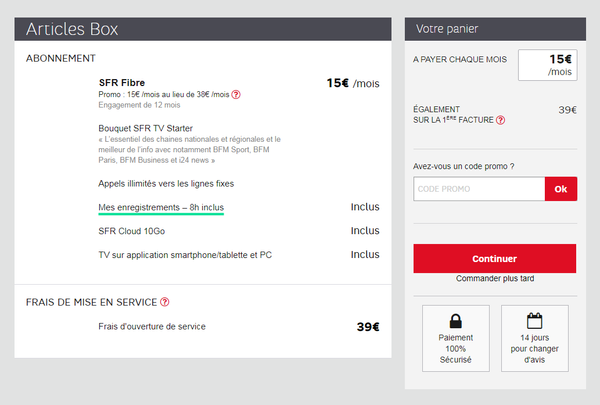Open Mes enregistrements – 8h inclus link
600x405 pixels.
pos(161,207)
